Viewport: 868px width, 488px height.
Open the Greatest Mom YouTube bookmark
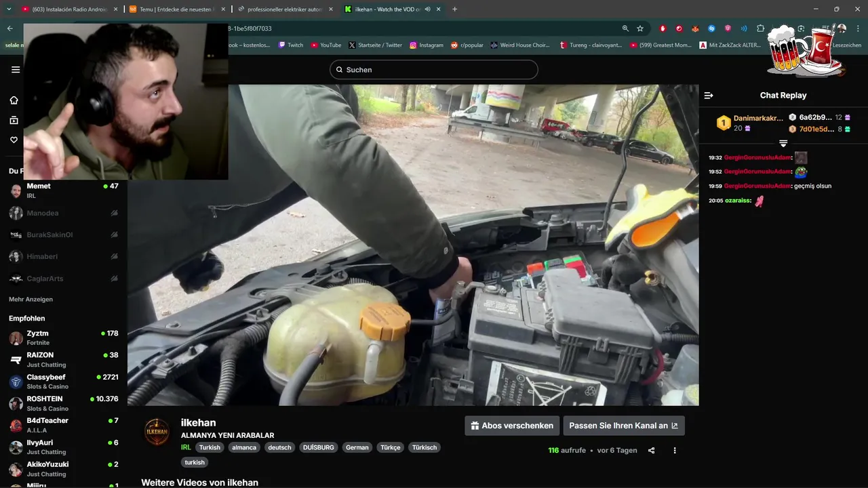(661, 45)
